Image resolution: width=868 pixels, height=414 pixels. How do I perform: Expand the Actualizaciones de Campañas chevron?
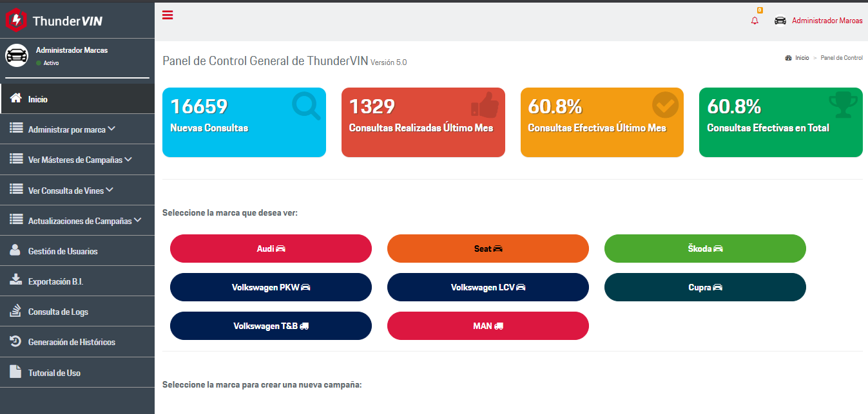pyautogui.click(x=138, y=220)
